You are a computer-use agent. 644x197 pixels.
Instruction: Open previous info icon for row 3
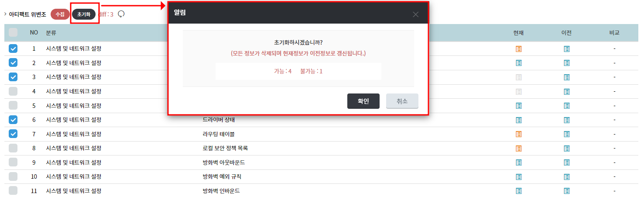click(x=567, y=77)
